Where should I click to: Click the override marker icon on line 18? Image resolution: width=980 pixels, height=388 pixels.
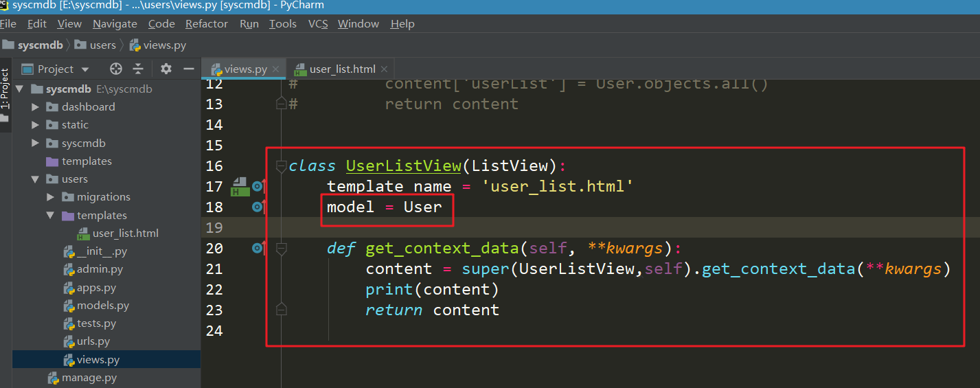click(x=258, y=207)
